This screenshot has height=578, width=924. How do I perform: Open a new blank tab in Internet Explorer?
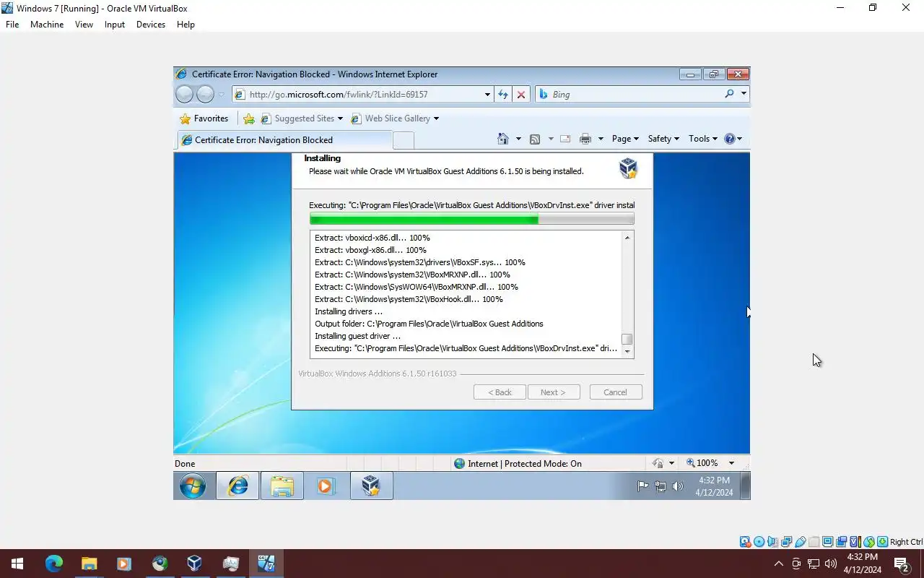click(404, 140)
